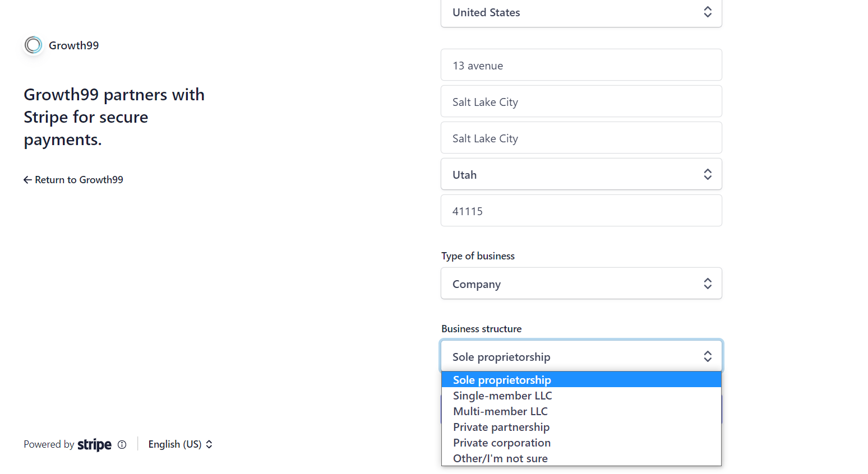868x474 pixels.
Task: Focus the 13 avenue address field
Action: pos(581,66)
